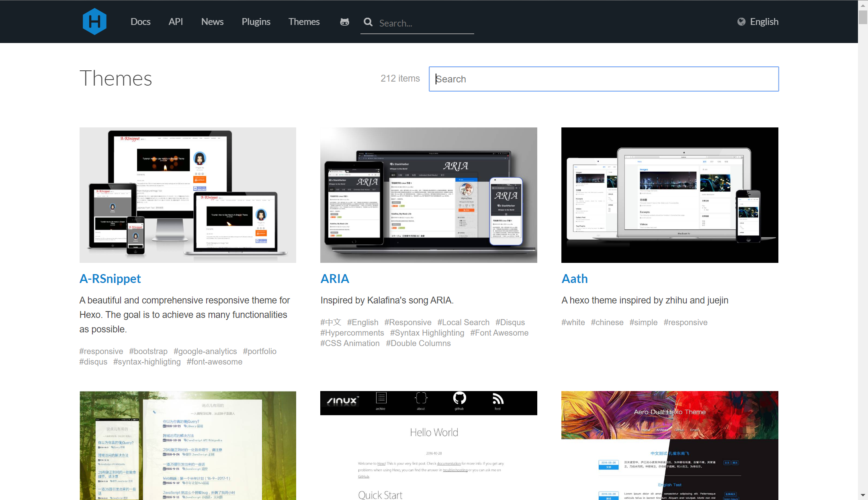Click the Aath theme title

pos(575,279)
